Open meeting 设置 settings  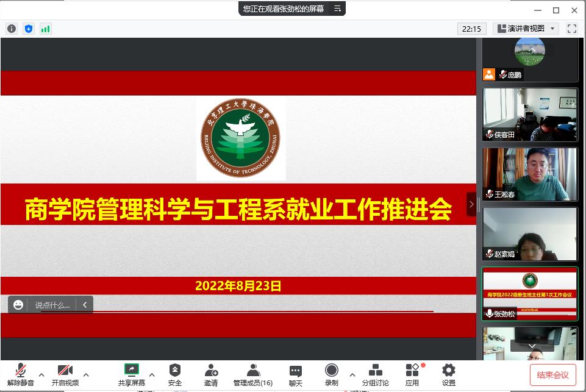click(x=448, y=375)
